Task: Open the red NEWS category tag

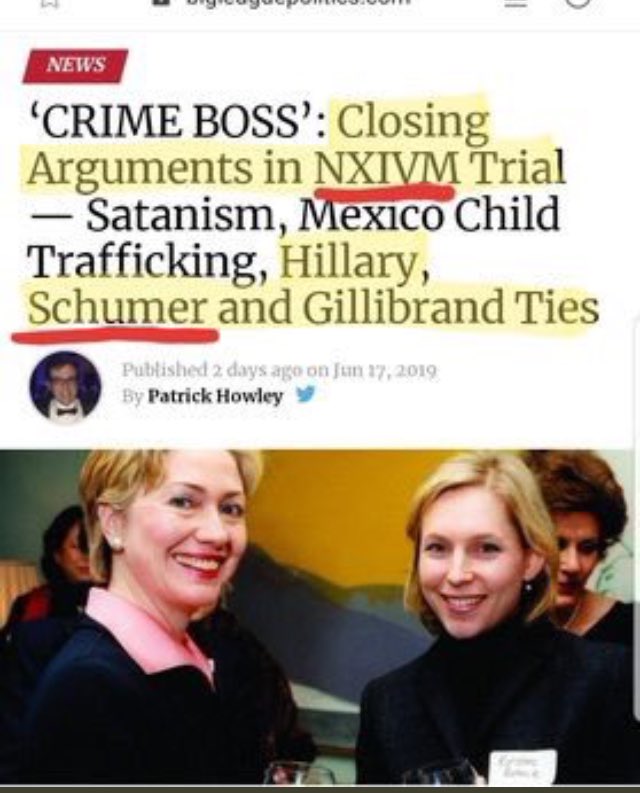Action: point(75,65)
